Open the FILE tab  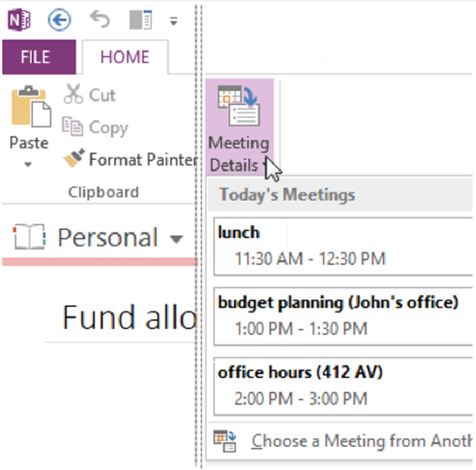(39, 57)
